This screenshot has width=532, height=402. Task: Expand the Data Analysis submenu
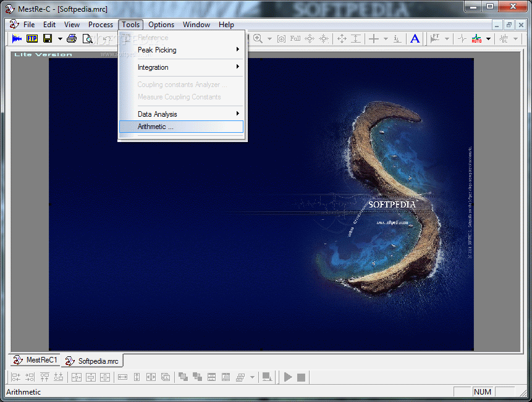[182, 114]
